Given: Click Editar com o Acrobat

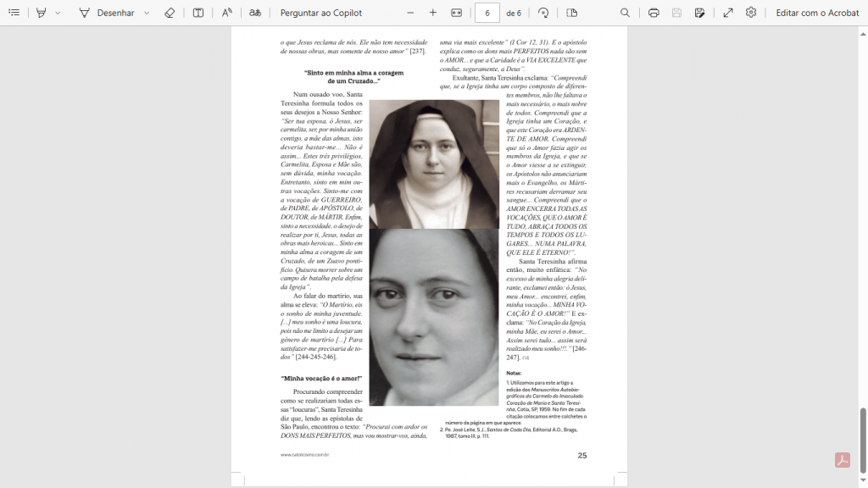Looking at the screenshot, I should click(817, 13).
